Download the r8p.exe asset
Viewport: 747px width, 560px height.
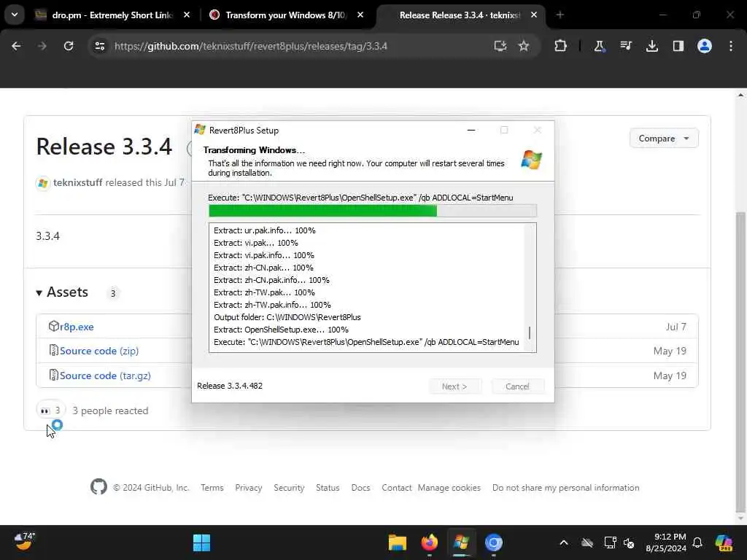point(77,327)
